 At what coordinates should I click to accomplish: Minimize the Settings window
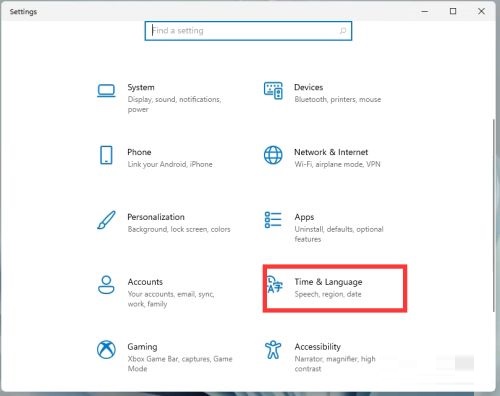[425, 11]
